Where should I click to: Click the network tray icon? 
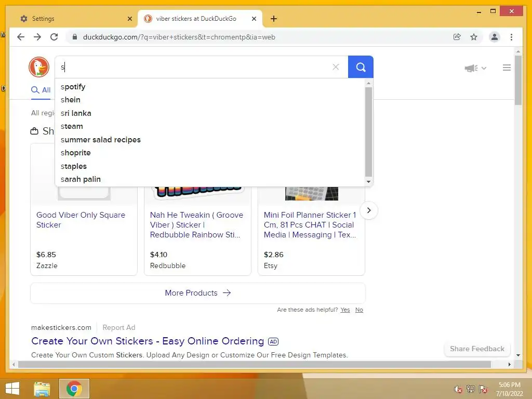(471, 389)
